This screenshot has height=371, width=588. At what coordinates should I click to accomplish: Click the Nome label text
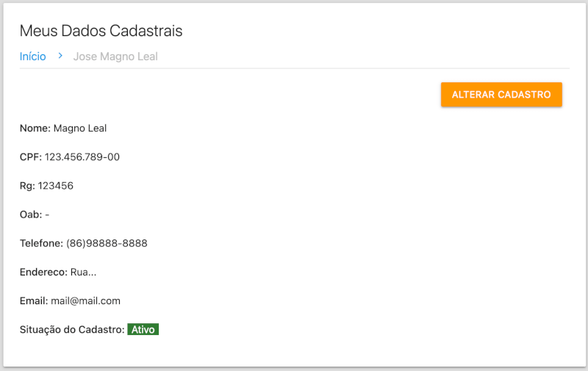35,129
